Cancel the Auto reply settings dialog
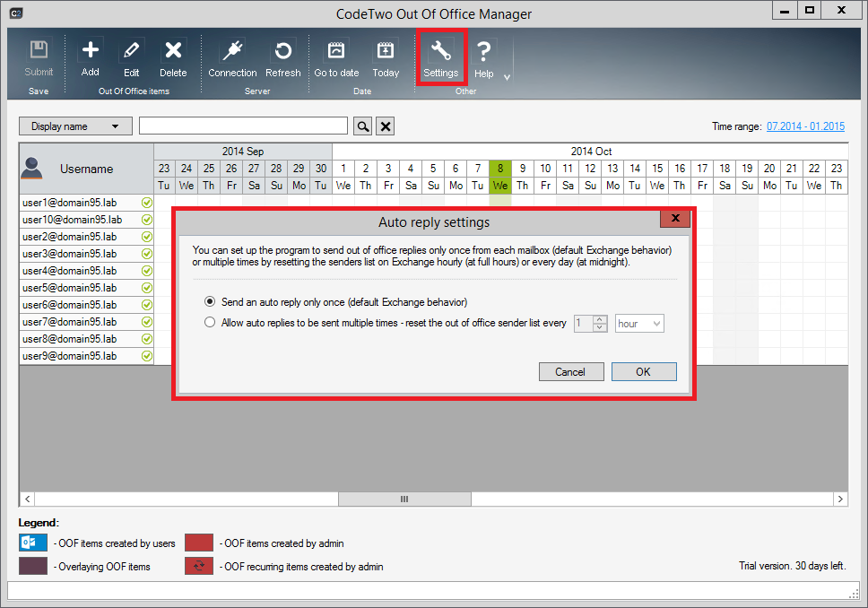868x608 pixels. pyautogui.click(x=570, y=371)
